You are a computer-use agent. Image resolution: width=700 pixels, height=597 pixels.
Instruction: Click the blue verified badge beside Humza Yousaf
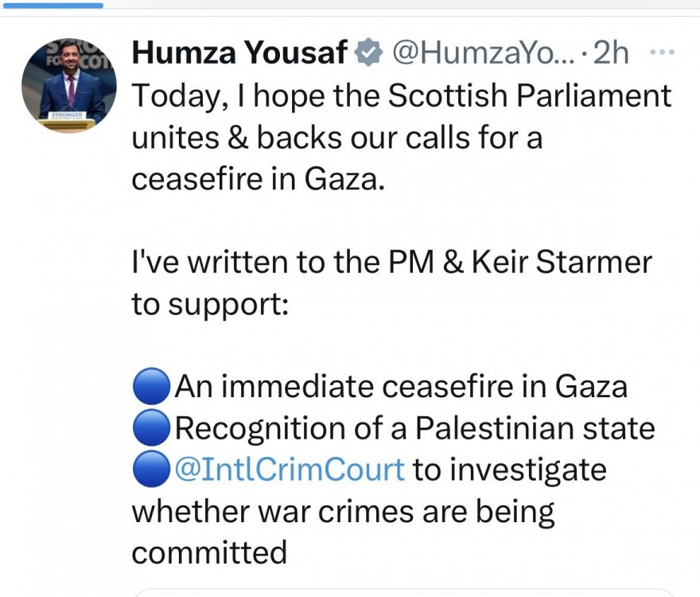tap(368, 53)
